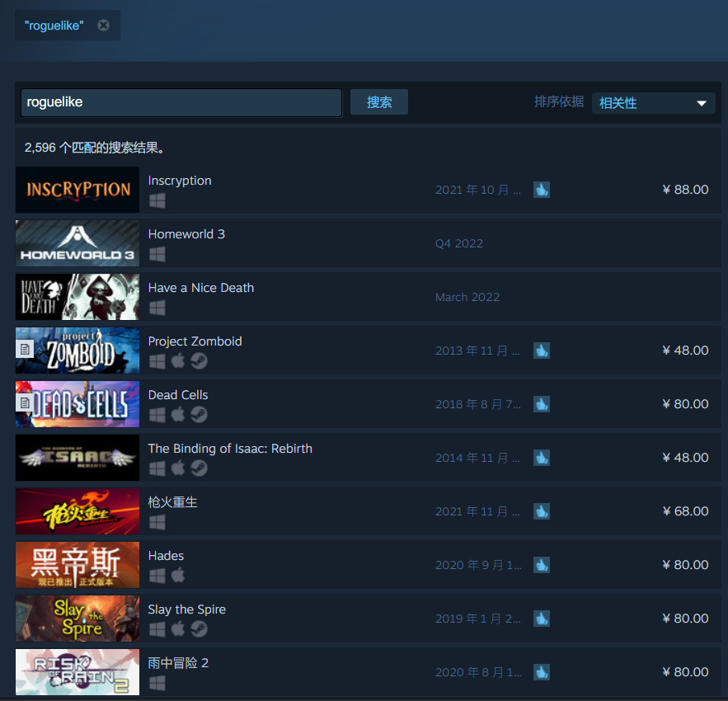Image resolution: width=728 pixels, height=701 pixels.
Task: Click Inscryption positive review thumbs-up icon
Action: pos(542,190)
